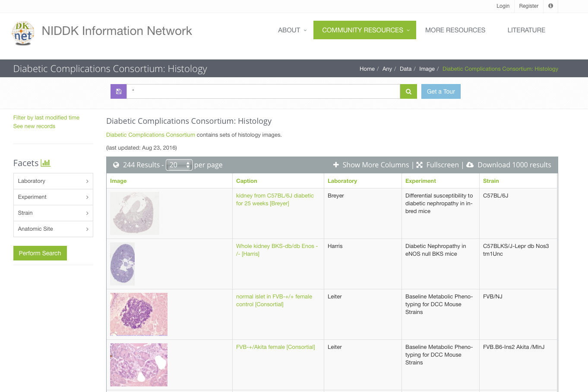The width and height of the screenshot is (588, 392).
Task: Click the Strain column header
Action: click(x=491, y=181)
